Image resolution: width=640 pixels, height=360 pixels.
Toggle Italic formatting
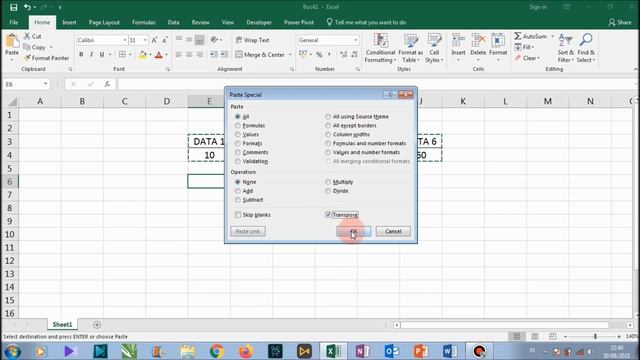click(91, 54)
